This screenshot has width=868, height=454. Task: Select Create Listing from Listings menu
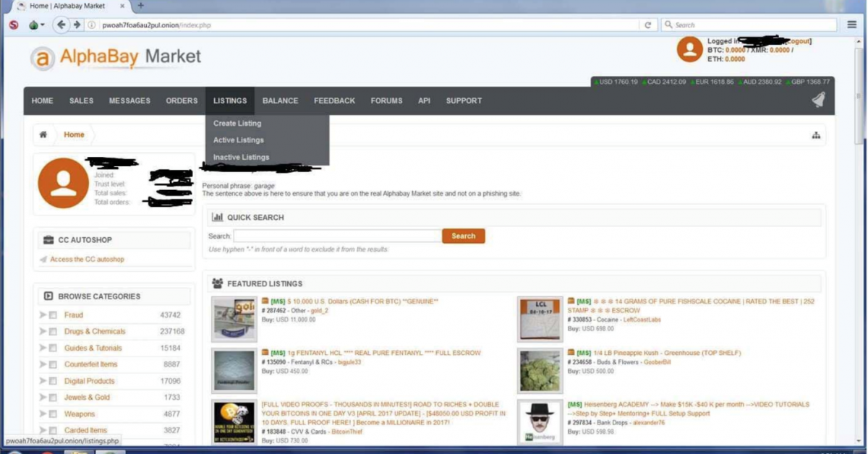click(x=237, y=124)
